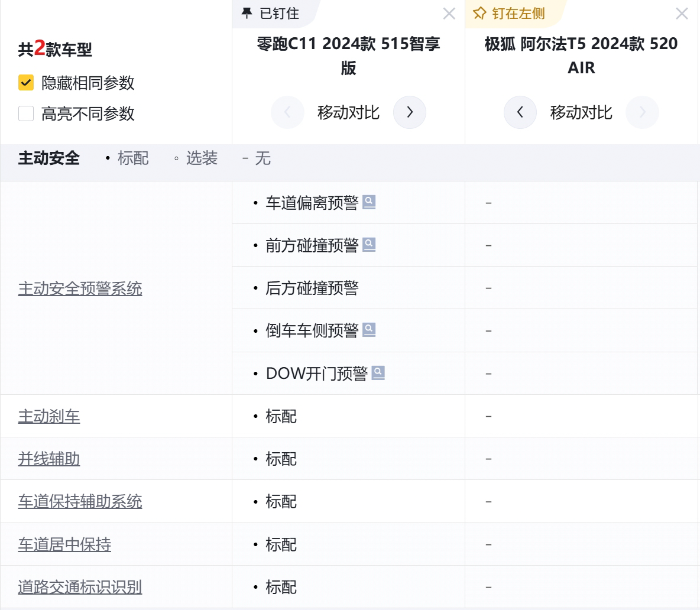
Task: Click the DOW开门预警 cell text
Action: pos(317,373)
